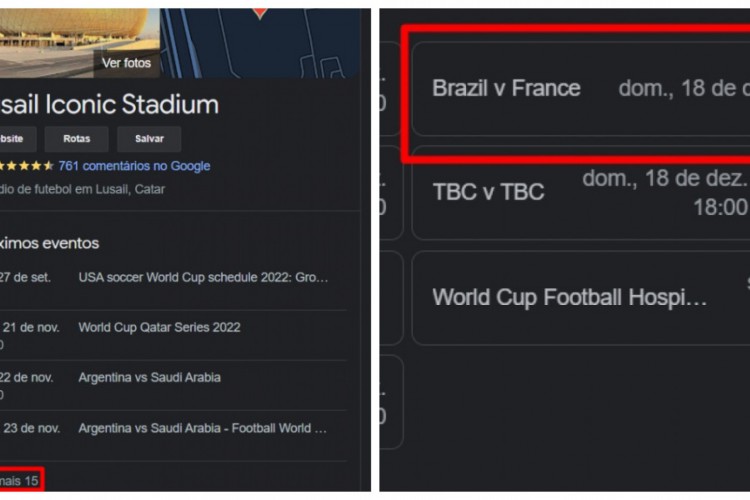The height and width of the screenshot is (500, 750).
Task: Open USA soccer World Cup schedule 2022 event
Action: click(x=202, y=277)
